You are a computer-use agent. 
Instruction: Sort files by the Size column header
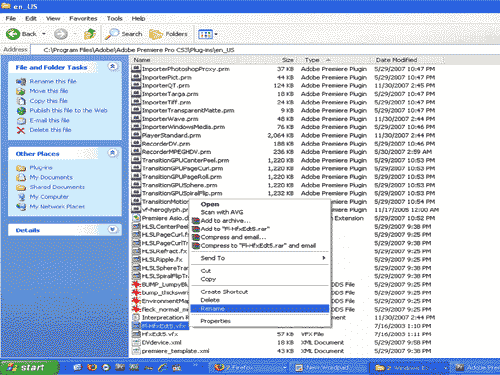(x=287, y=60)
